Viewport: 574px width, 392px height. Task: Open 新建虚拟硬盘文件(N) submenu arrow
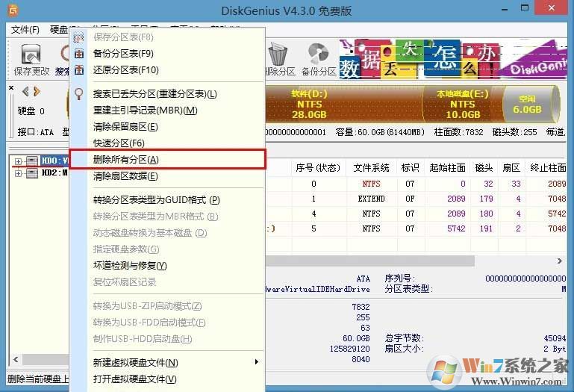pyautogui.click(x=256, y=362)
